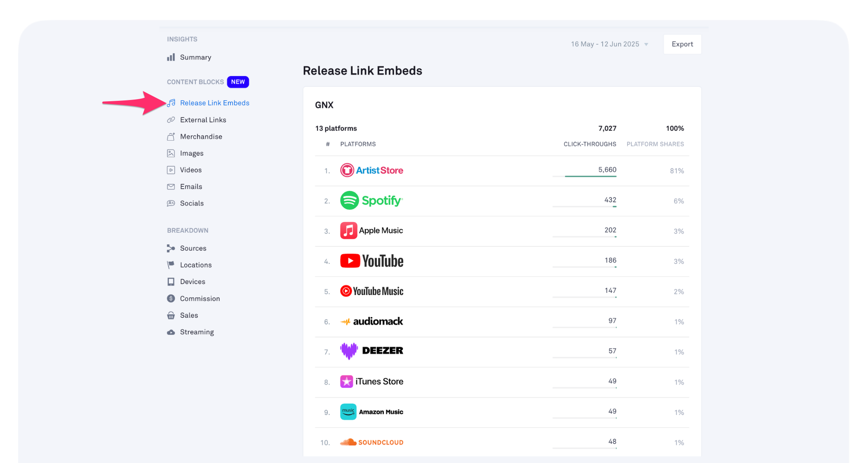
Task: View the Locations breakdown
Action: tap(196, 265)
